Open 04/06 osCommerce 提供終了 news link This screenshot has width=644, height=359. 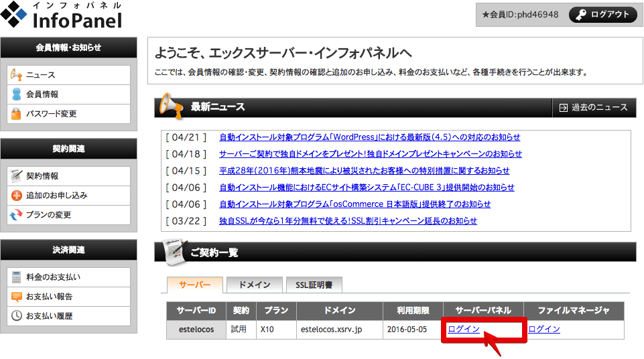(355, 204)
